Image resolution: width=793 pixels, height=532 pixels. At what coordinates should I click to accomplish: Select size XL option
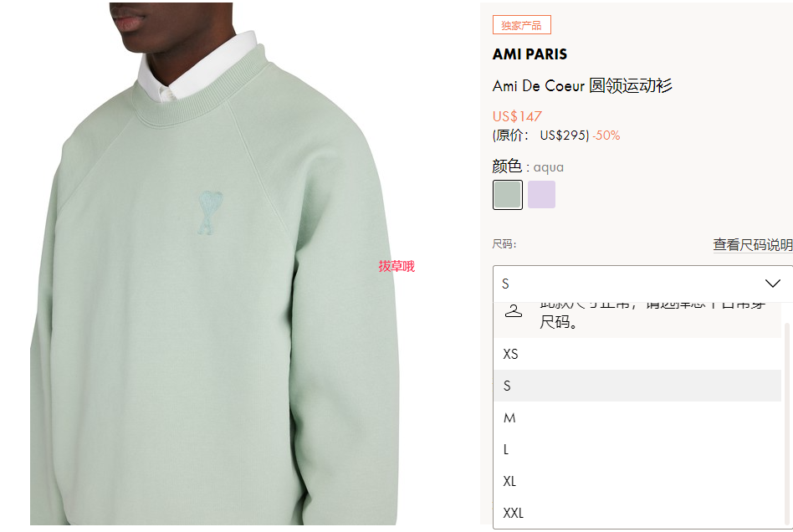click(637, 482)
